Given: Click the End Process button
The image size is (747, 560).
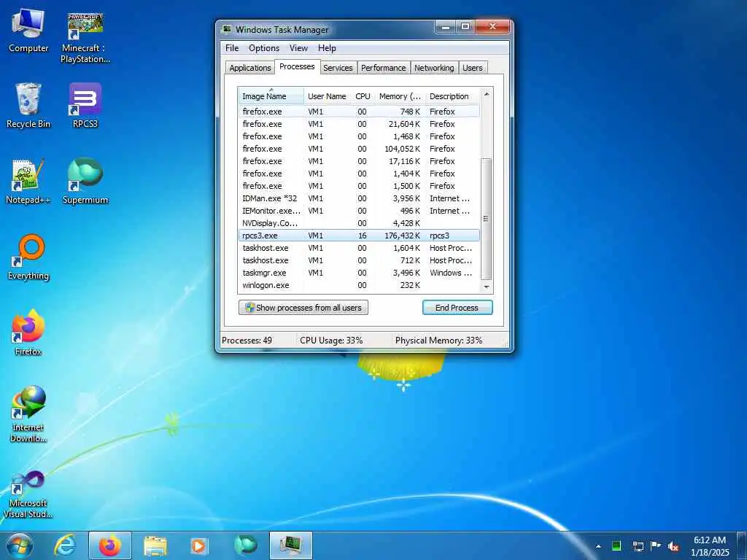Looking at the screenshot, I should [457, 308].
